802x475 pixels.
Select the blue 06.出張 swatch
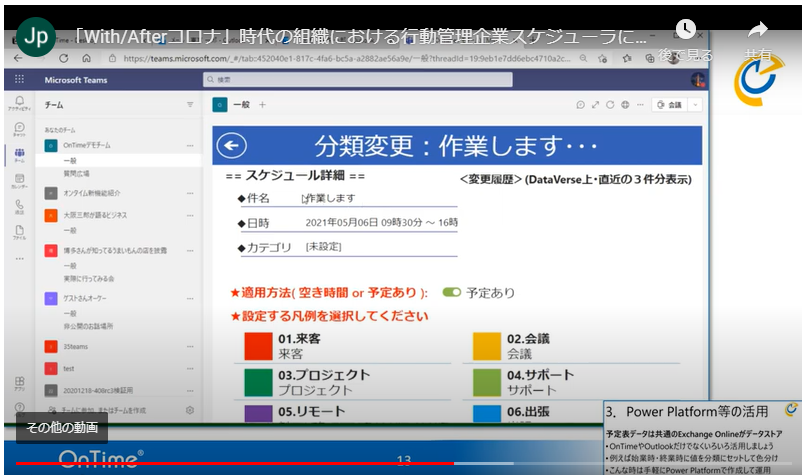486,414
